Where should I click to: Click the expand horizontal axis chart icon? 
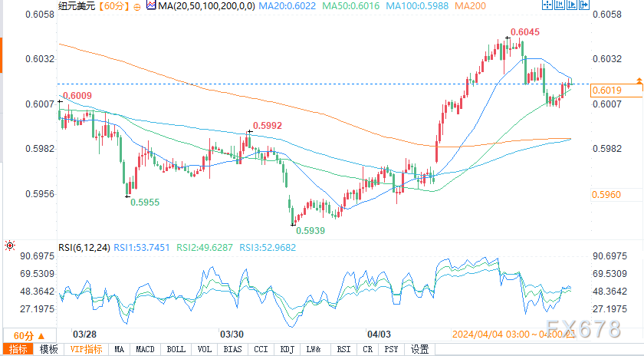572,5
